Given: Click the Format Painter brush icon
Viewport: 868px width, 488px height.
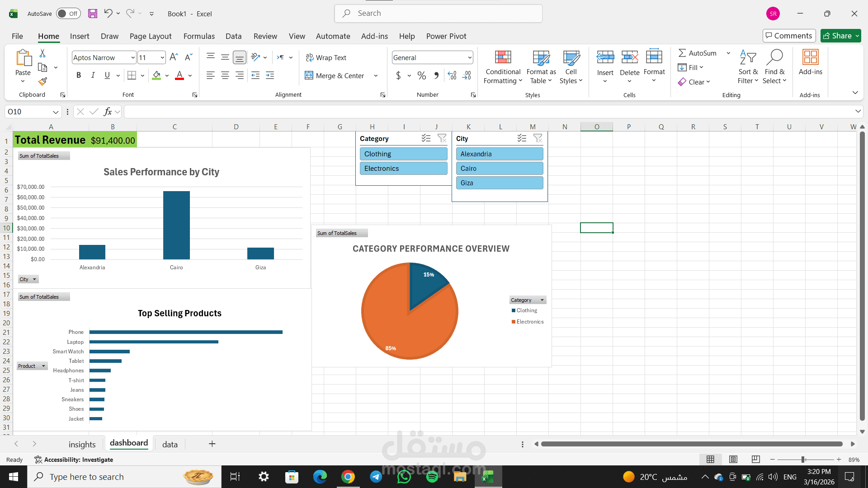Looking at the screenshot, I should pos(42,81).
